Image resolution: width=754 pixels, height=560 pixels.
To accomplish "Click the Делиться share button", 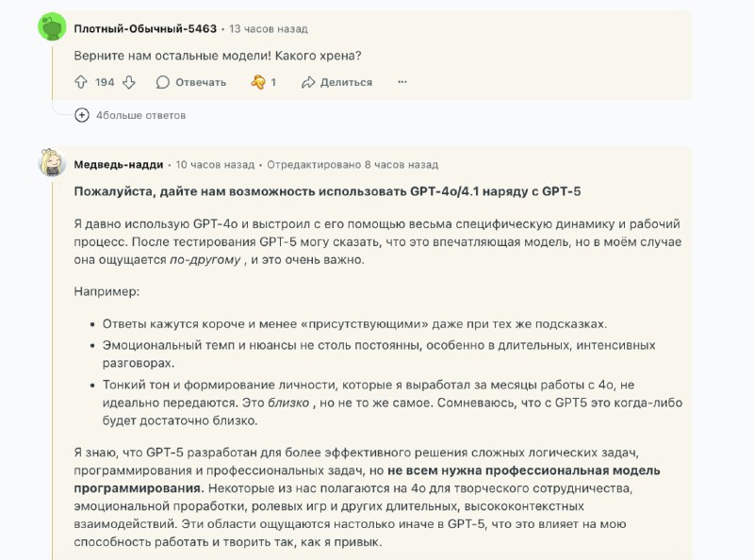I will pos(336,82).
